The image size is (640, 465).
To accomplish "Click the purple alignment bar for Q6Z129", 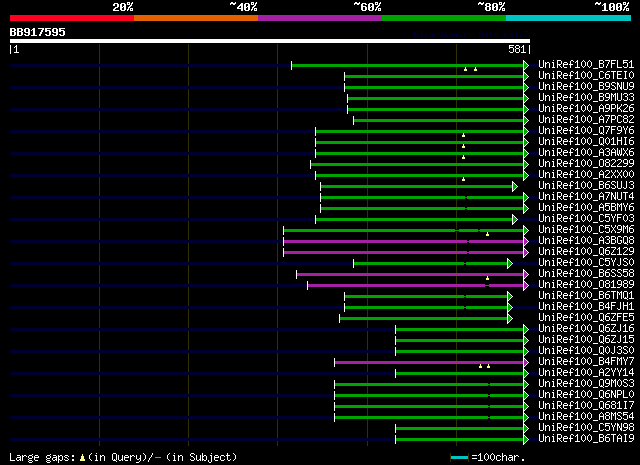I will (404, 253).
